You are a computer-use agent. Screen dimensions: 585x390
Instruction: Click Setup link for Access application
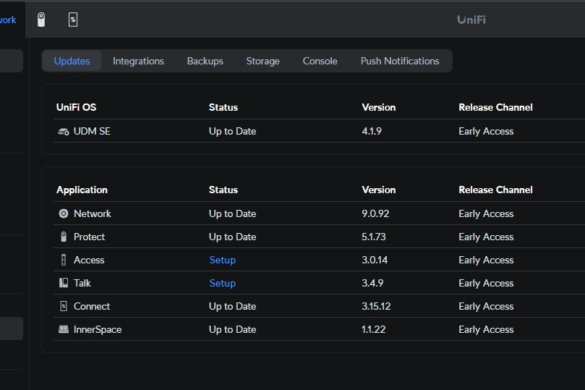(x=222, y=260)
